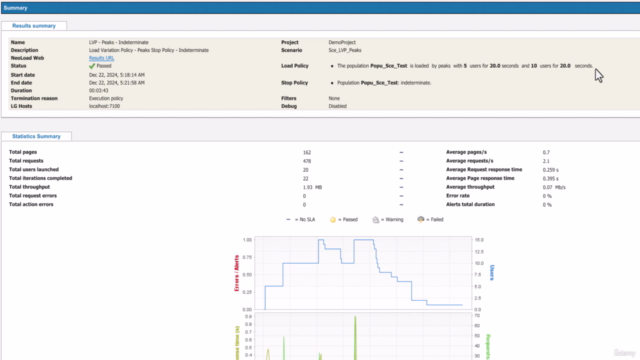Click the Users axis label on the chart
Screen dimensions: 640x360
pos(492,273)
